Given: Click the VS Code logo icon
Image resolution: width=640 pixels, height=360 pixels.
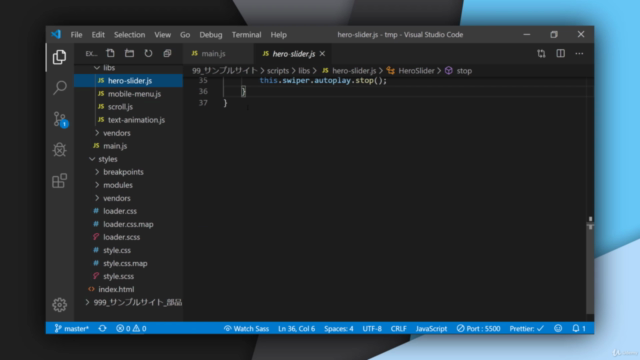Looking at the screenshot, I should (x=56, y=34).
